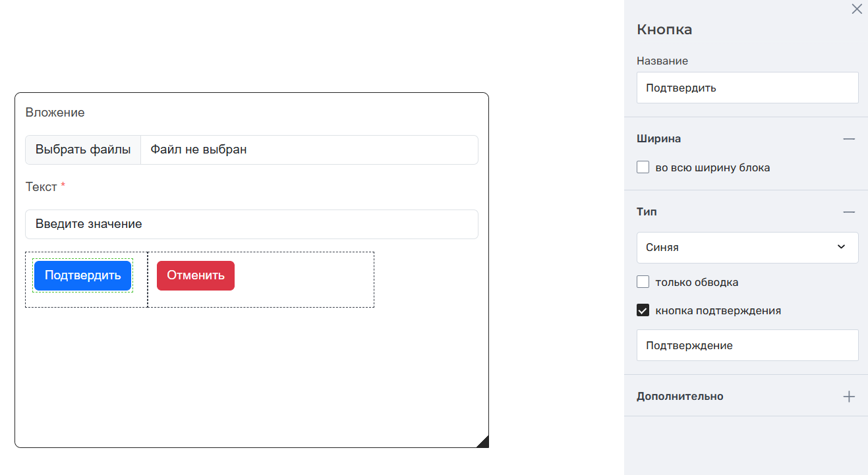
Task: Click the Текст field label
Action: 41,187
